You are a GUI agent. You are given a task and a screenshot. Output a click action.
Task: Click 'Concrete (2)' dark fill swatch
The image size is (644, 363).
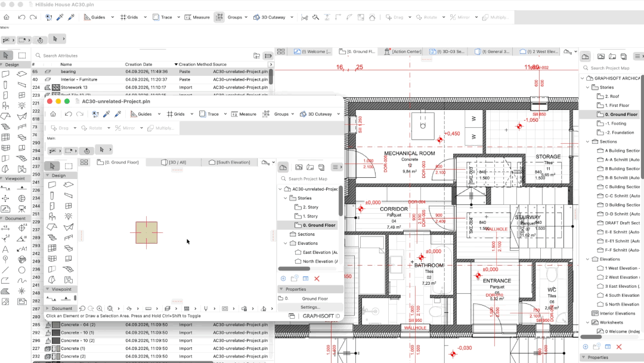point(56,356)
